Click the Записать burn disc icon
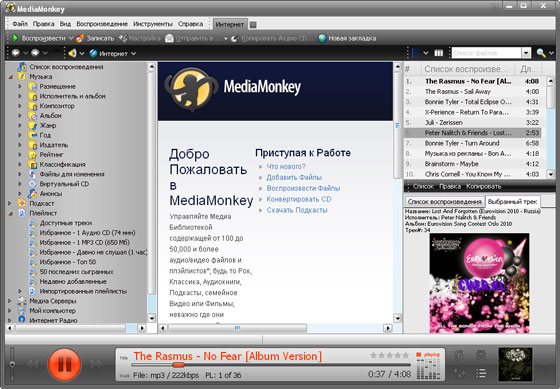560x389 pixels. pyautogui.click(x=80, y=38)
